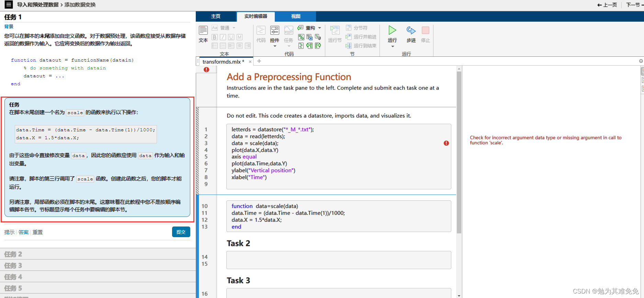Click the error indicator above line numbers
This screenshot has height=298, width=644.
click(206, 69)
